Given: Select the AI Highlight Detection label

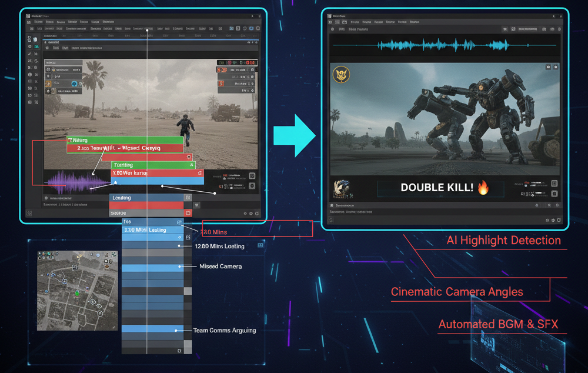Looking at the screenshot, I should click(x=503, y=240).
